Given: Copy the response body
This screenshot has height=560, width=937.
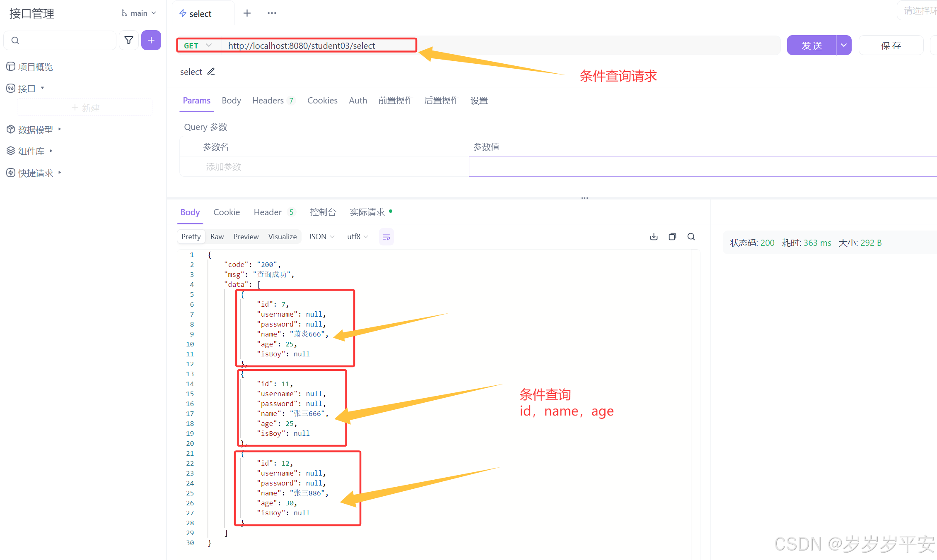Looking at the screenshot, I should point(672,237).
